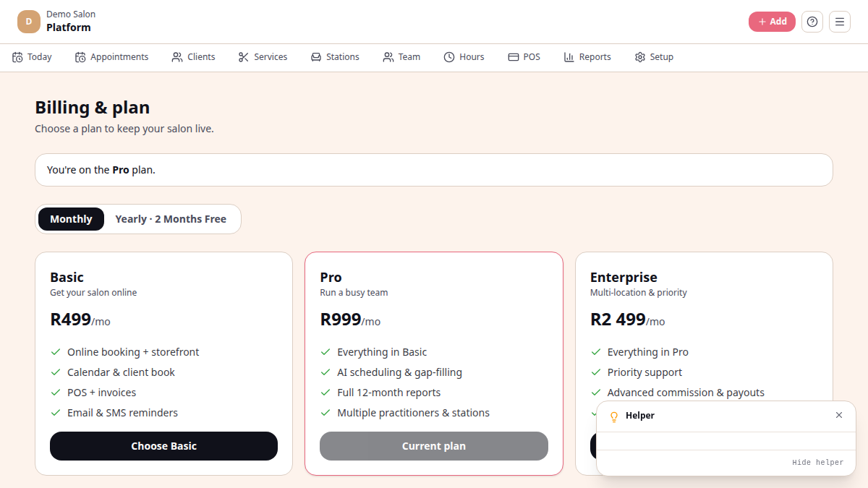This screenshot has width=868, height=488.
Task: Open the hamburger menu icon
Action: pyautogui.click(x=840, y=22)
